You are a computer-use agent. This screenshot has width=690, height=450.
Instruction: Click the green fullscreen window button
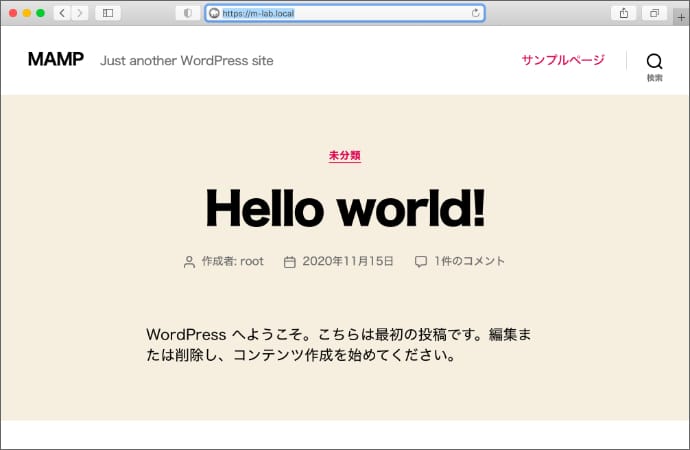tap(40, 13)
